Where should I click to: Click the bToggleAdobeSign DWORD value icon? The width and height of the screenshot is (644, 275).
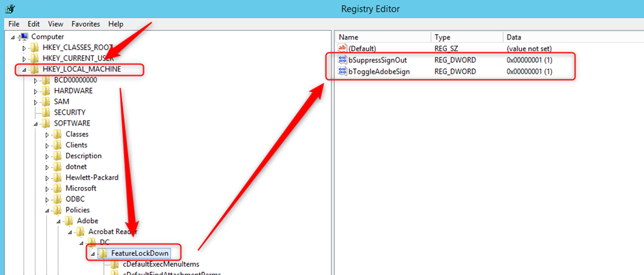342,72
